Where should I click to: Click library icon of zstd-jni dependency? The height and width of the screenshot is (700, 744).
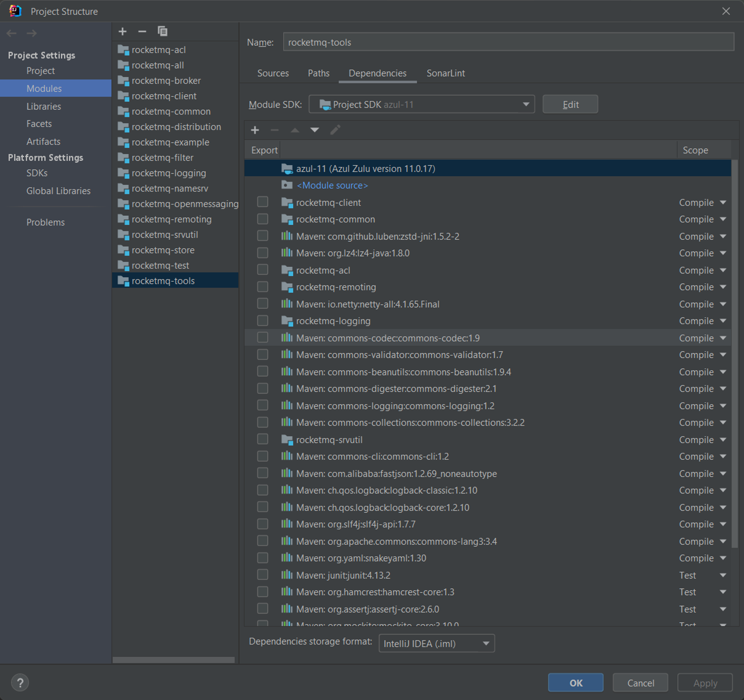pos(287,236)
